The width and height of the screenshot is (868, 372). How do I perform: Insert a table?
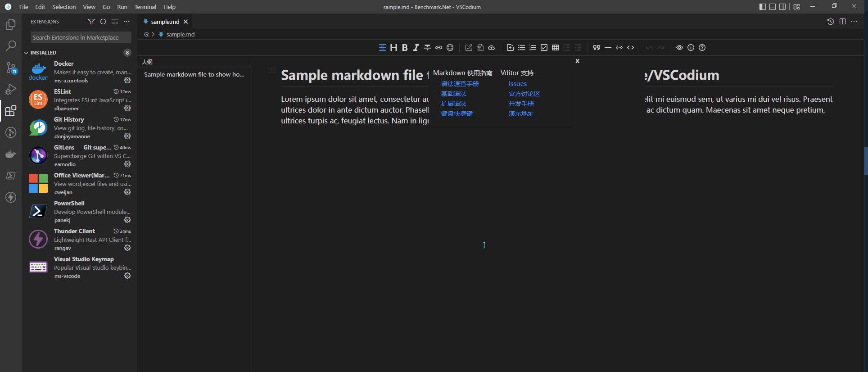[555, 48]
